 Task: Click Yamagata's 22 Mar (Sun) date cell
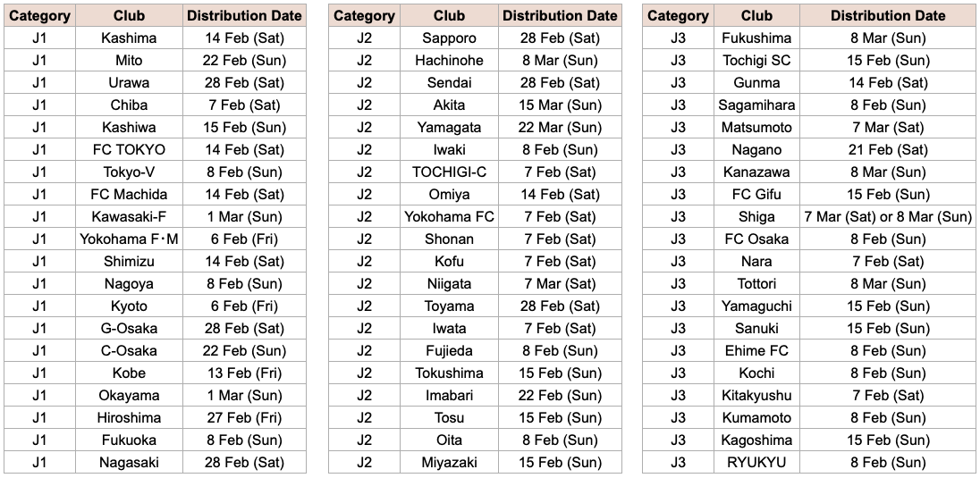tap(560, 128)
